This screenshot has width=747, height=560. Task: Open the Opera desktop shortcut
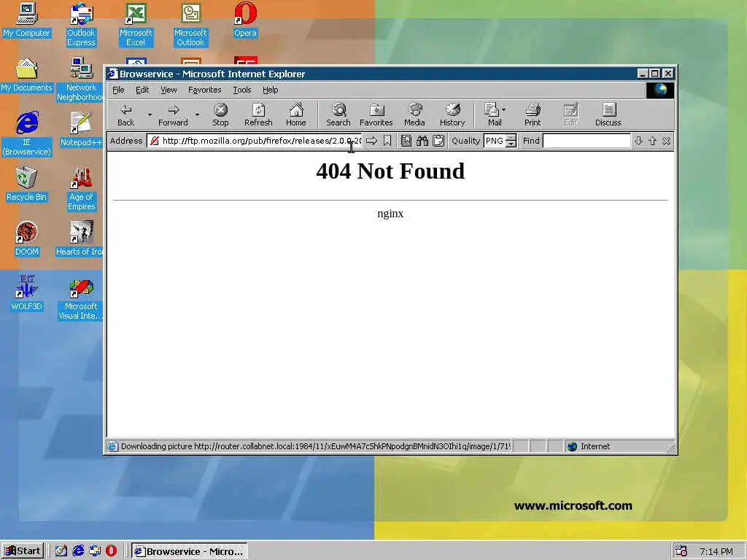[x=245, y=20]
